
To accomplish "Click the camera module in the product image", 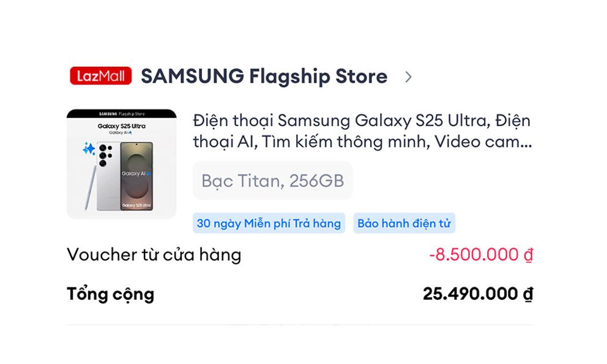I will click(x=106, y=155).
